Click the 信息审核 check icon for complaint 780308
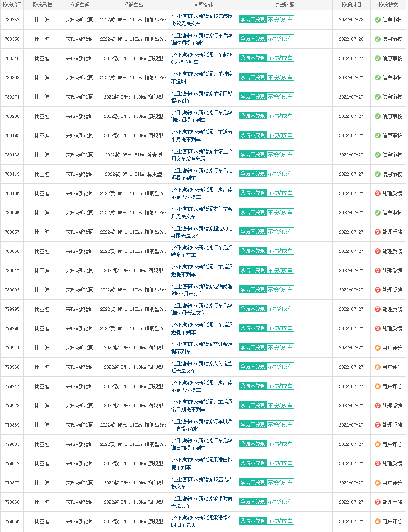This screenshot has width=408, height=532. tap(378, 78)
